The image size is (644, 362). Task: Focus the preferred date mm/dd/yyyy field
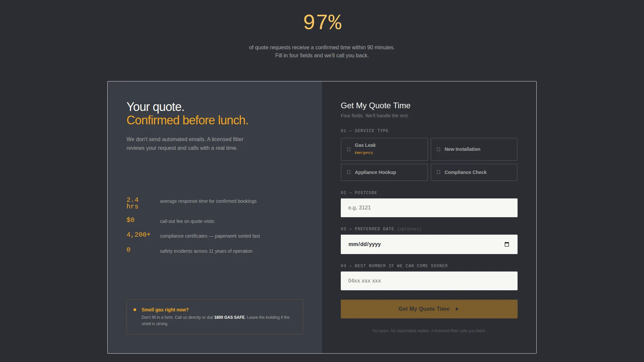429,244
